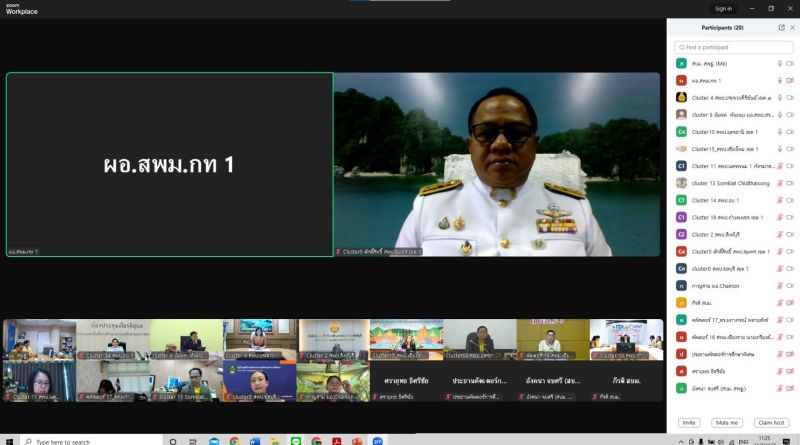Click the Type here to search taskbar box
This screenshot has width=800, height=445.
click(91, 441)
